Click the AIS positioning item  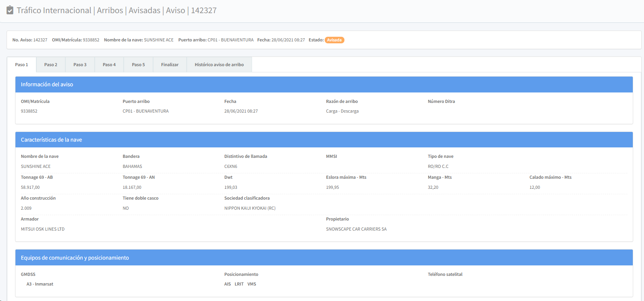coord(228,284)
